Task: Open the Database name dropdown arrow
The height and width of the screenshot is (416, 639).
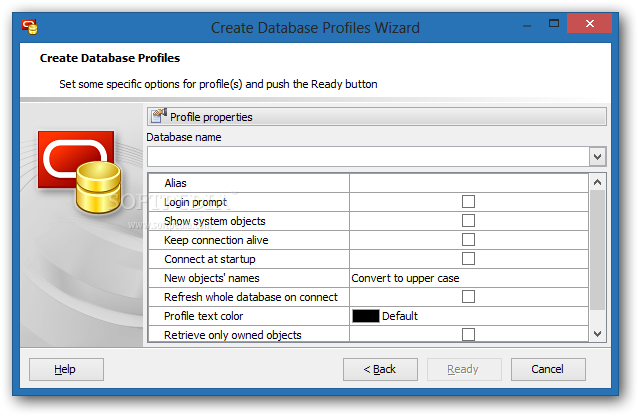Action: tap(597, 156)
